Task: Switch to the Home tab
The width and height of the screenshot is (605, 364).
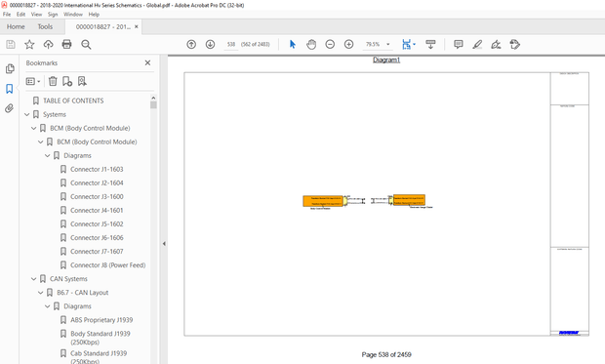Action: (16, 26)
